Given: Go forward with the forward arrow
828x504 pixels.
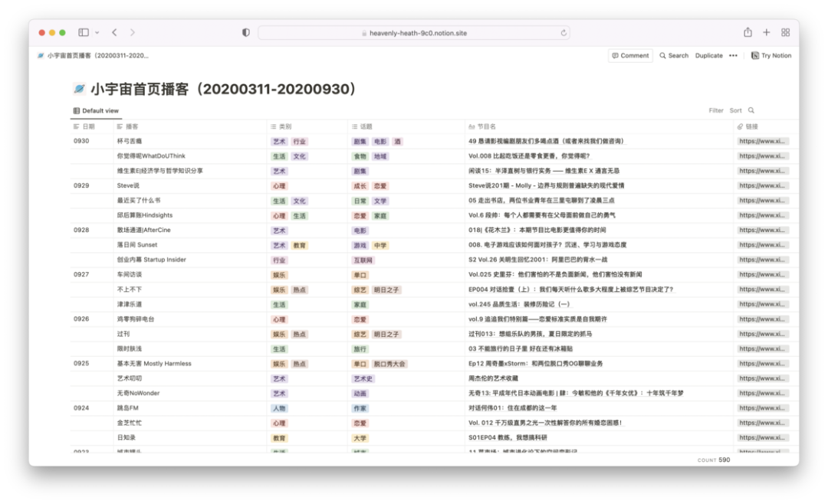Looking at the screenshot, I should pos(133,33).
